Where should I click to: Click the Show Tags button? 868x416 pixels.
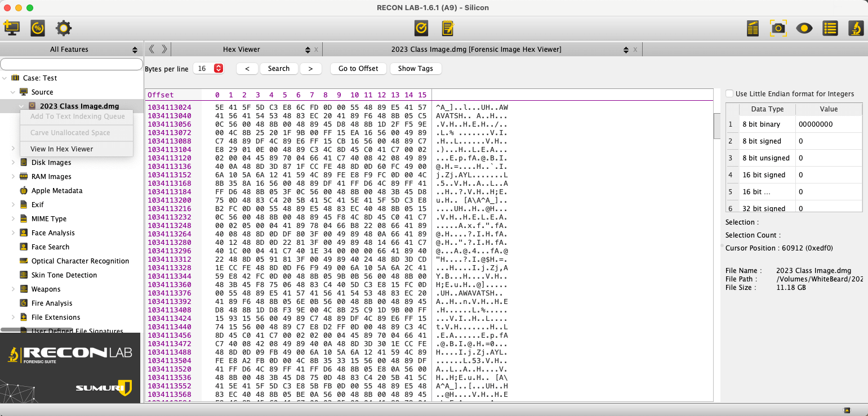pyautogui.click(x=415, y=69)
